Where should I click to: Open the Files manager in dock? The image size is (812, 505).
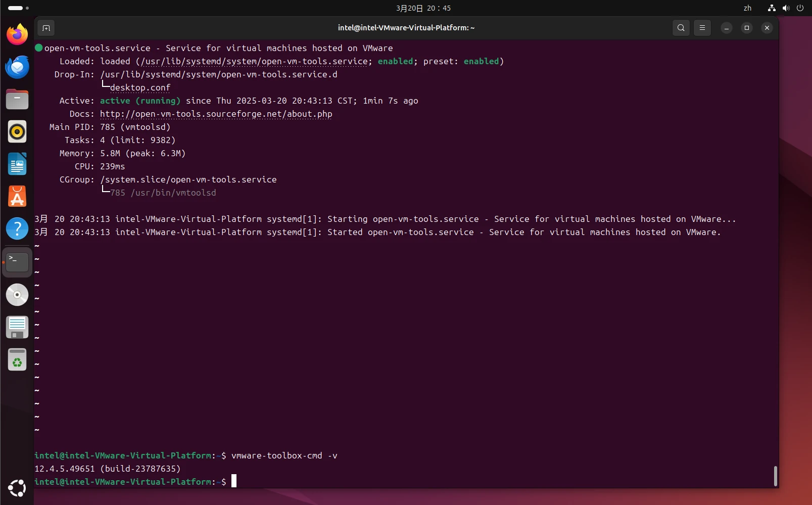click(x=17, y=99)
